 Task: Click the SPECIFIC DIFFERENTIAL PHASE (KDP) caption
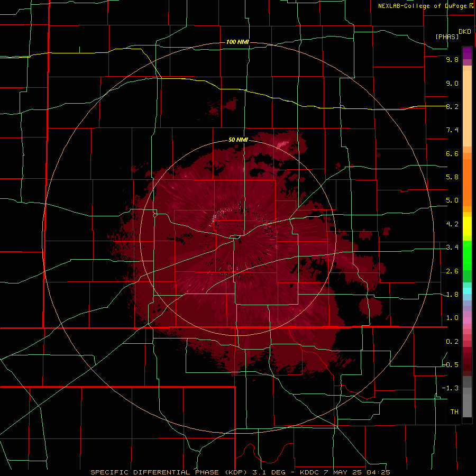(x=170, y=472)
